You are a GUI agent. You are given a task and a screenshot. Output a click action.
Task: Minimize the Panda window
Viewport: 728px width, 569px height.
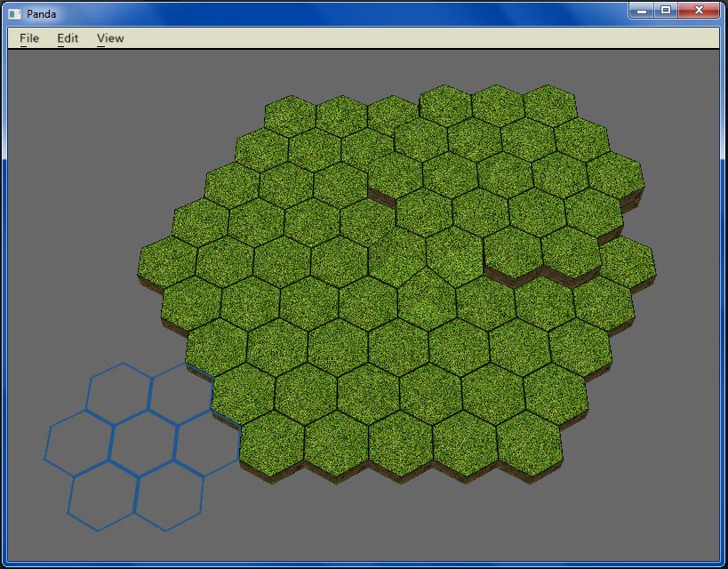(642, 10)
